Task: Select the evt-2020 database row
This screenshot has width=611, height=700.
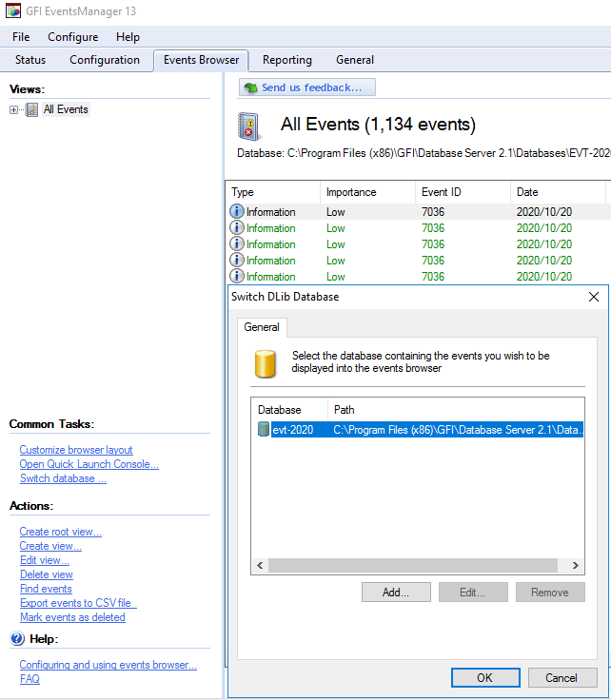Action: [x=421, y=430]
